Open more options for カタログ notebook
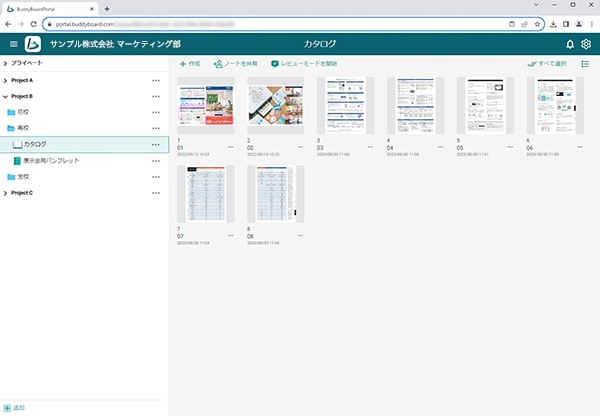600x416 pixels. [x=155, y=144]
